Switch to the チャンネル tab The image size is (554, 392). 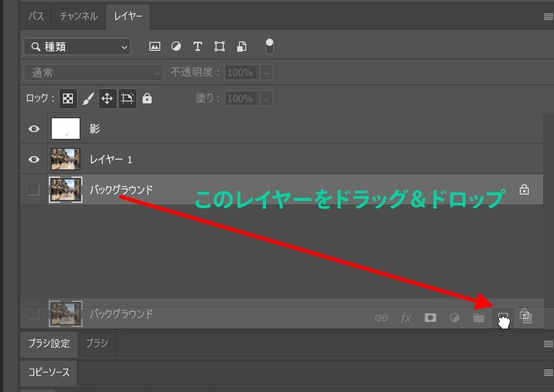[x=78, y=16]
